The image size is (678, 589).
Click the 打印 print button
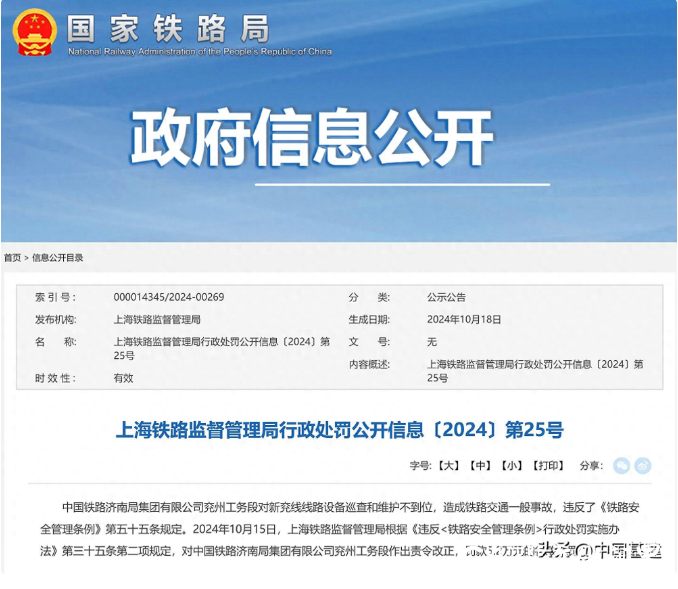pyautogui.click(x=548, y=466)
